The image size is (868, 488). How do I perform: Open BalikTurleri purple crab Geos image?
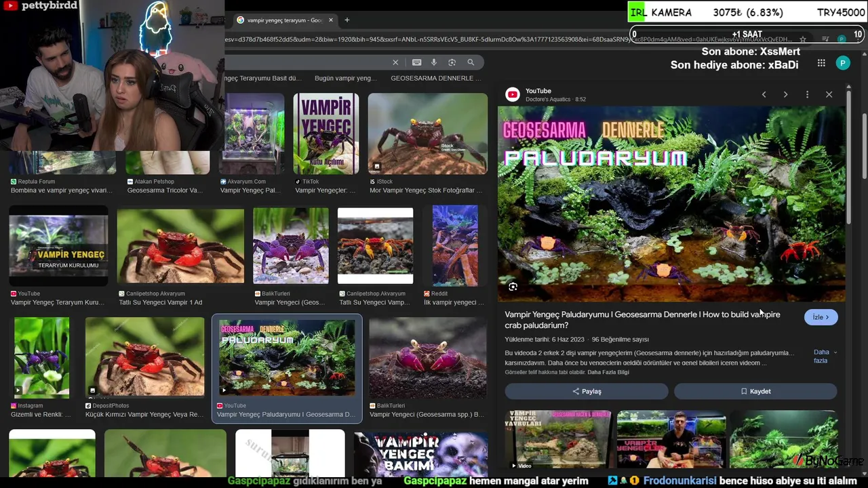tap(290, 245)
